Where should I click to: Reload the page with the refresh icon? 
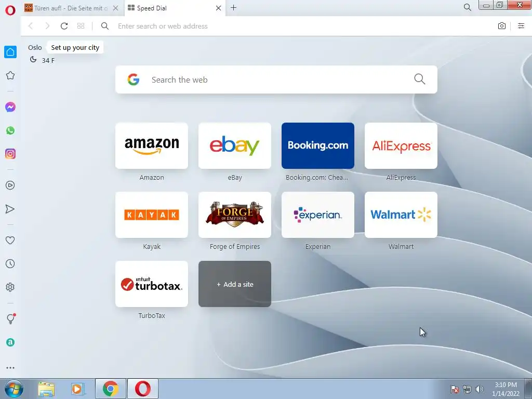click(64, 26)
